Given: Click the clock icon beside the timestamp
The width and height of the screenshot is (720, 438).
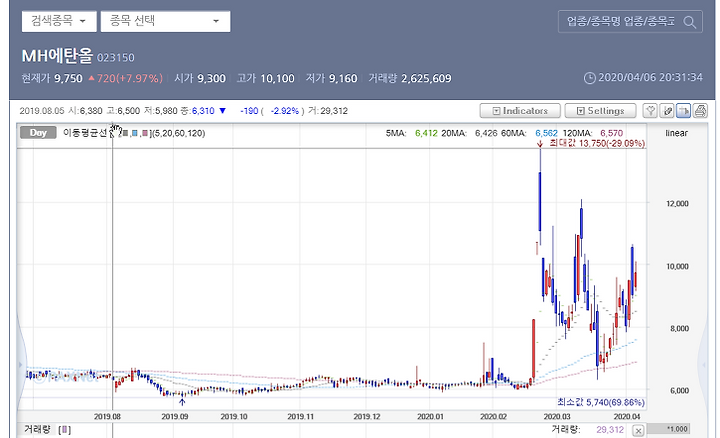Looking at the screenshot, I should [590, 78].
